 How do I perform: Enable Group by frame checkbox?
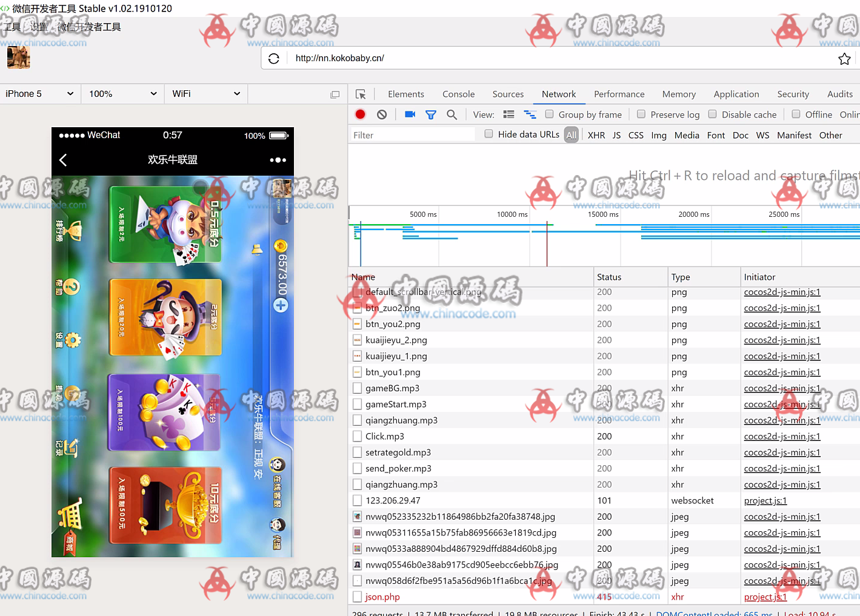pos(549,114)
